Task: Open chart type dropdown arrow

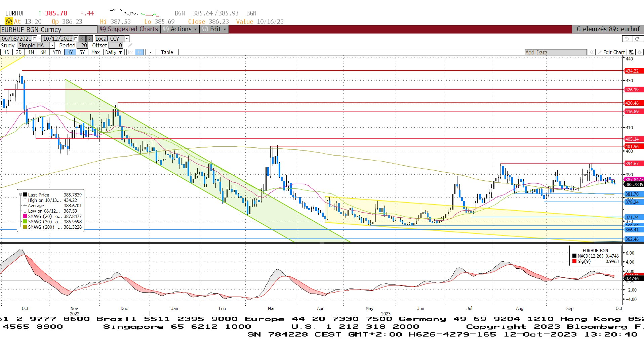Action: pyautogui.click(x=151, y=52)
